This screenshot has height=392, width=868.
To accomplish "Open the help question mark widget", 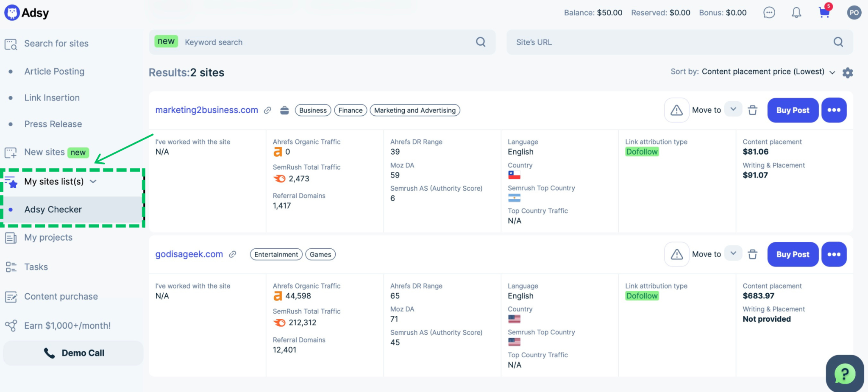I will pyautogui.click(x=845, y=373).
